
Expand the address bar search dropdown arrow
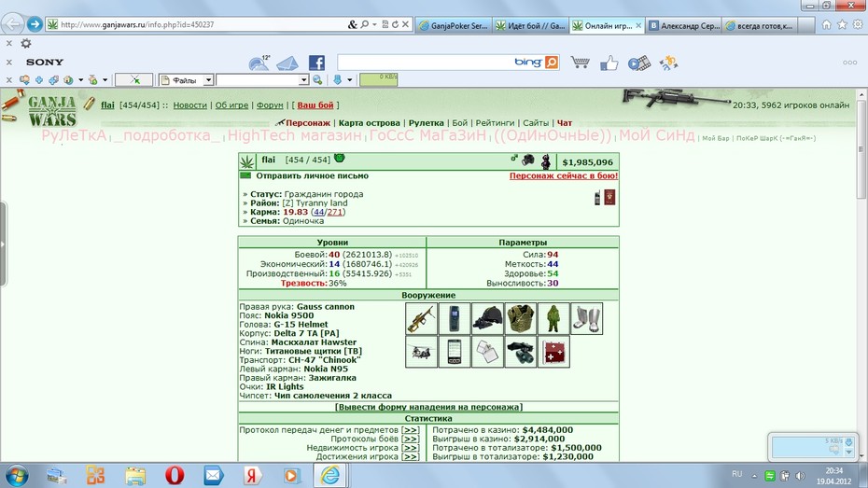point(374,24)
